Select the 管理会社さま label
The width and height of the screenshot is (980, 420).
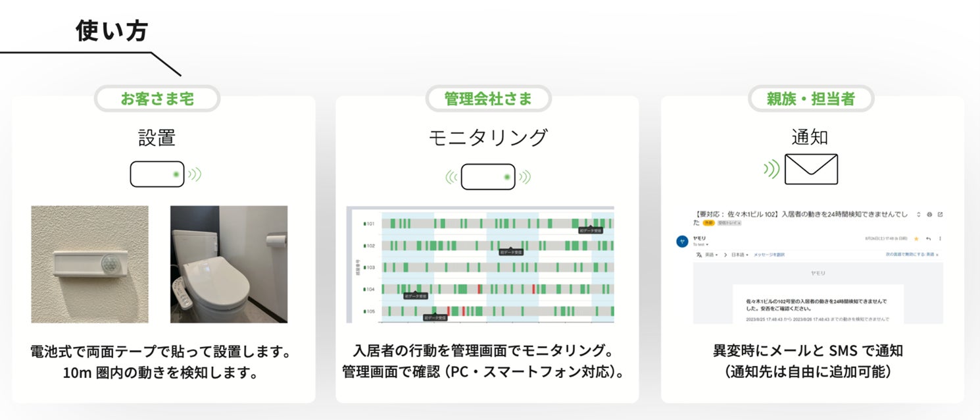pos(488,99)
